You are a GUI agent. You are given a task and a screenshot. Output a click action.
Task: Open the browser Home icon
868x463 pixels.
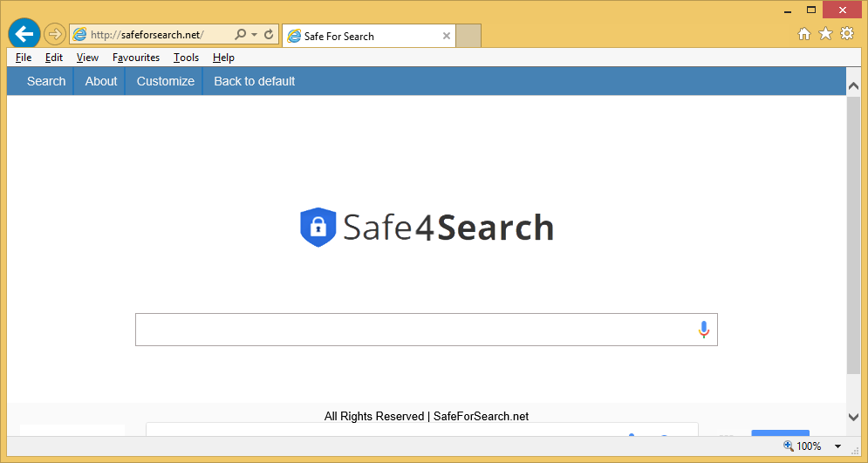804,34
